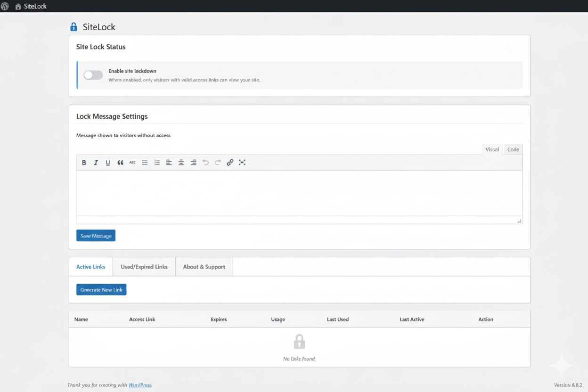Click the Name column header
The width and height of the screenshot is (588, 392).
81,319
